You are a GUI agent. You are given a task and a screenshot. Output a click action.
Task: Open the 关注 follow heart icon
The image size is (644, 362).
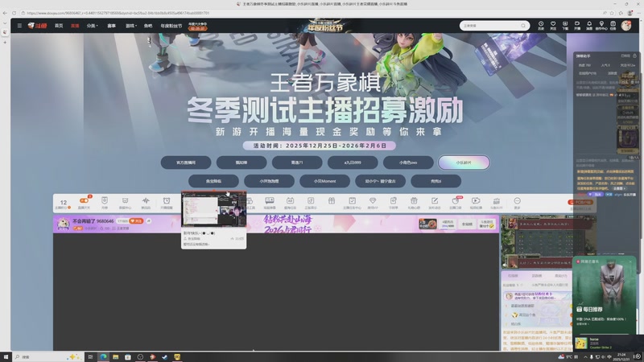pos(553,26)
